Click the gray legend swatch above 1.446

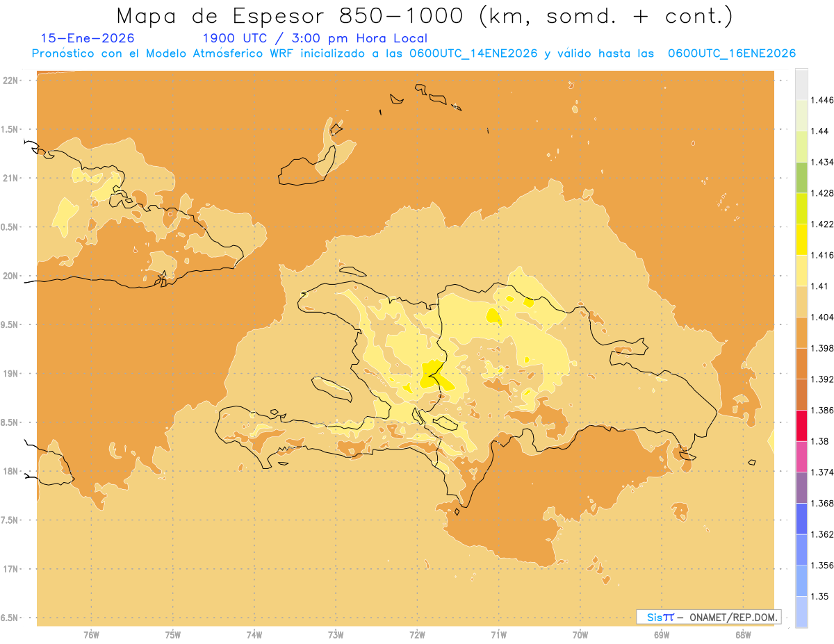801,84
